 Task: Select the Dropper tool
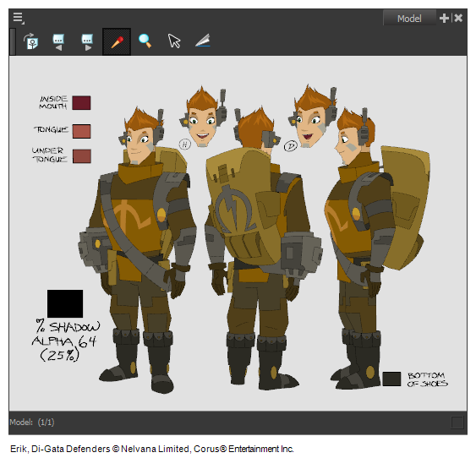117,42
